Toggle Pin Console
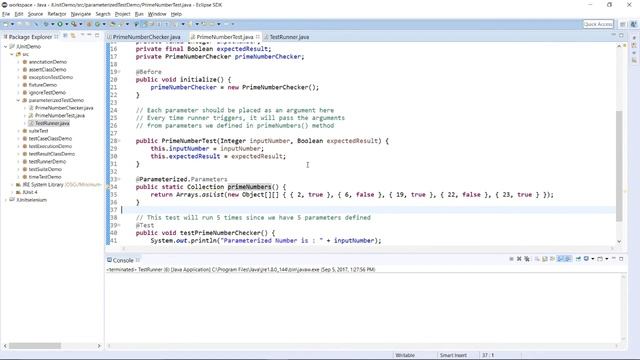The width and height of the screenshot is (640, 360). (578, 259)
